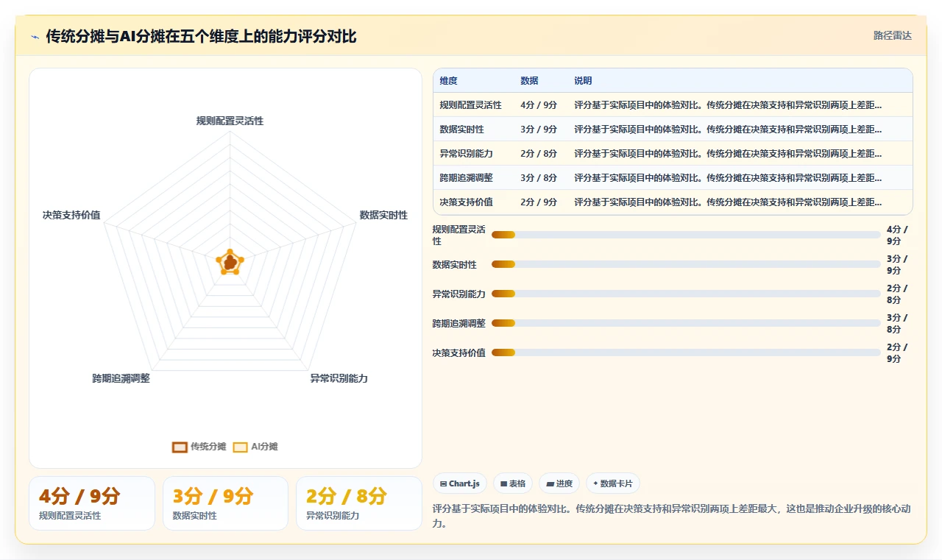The image size is (942, 560).
Task: Click the description paragraph below tag chips
Action: 672,517
